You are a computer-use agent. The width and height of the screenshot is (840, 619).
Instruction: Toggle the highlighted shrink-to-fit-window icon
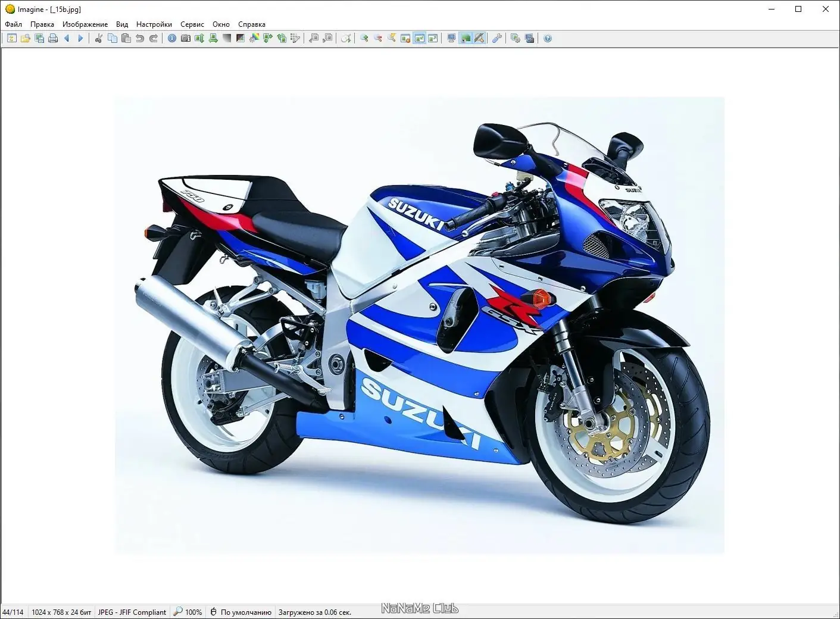[419, 39]
